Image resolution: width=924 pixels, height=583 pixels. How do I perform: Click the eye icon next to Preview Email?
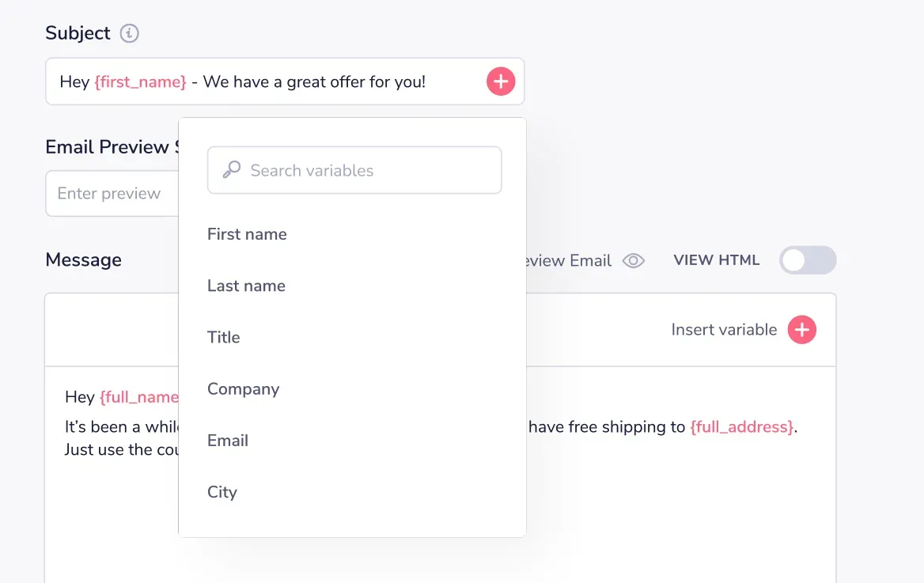click(x=634, y=261)
